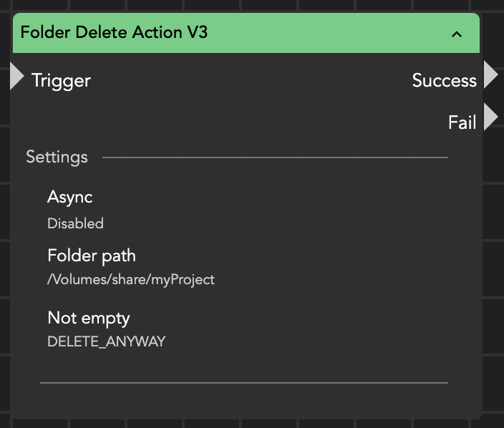Click the Folder path setting label
Image resolution: width=504 pixels, height=428 pixels.
[91, 256]
